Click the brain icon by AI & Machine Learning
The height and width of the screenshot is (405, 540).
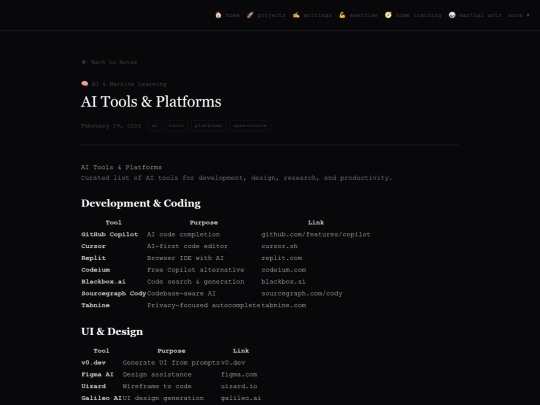coord(84,84)
